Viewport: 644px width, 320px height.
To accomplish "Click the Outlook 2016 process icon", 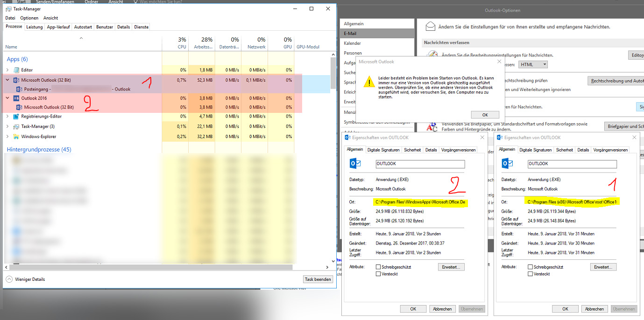I will (16, 98).
